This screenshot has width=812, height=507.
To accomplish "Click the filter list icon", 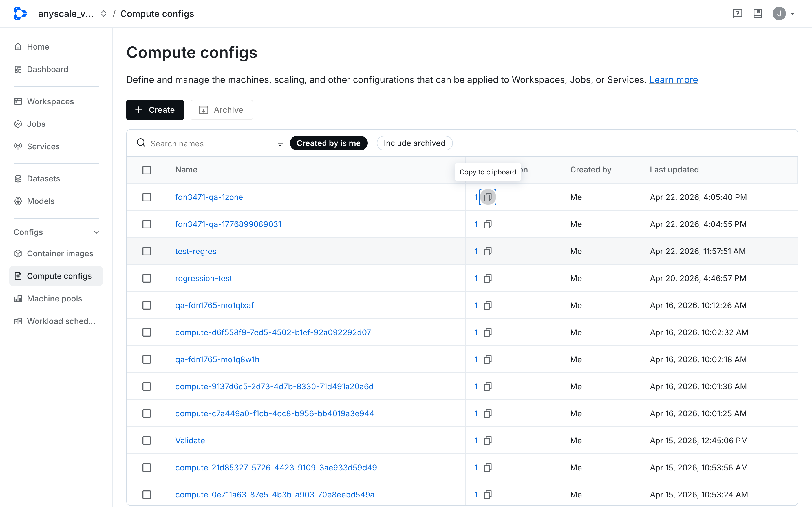I will [280, 143].
